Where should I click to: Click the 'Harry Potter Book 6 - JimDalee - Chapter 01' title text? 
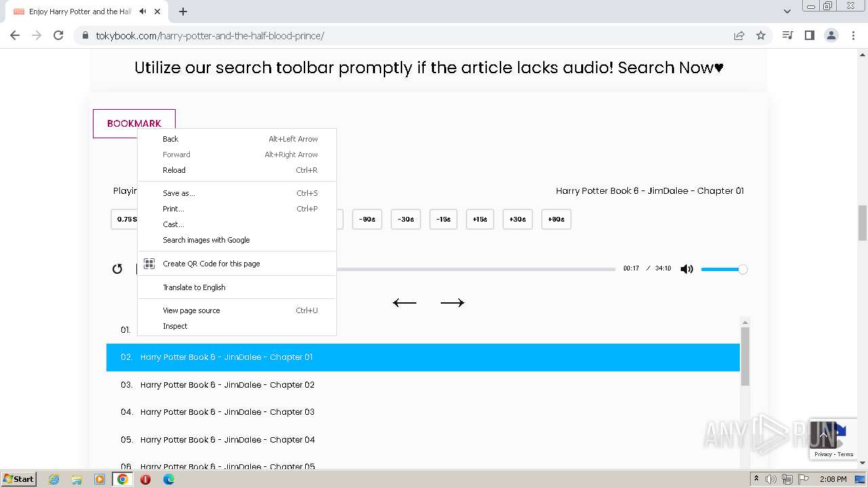coord(650,191)
